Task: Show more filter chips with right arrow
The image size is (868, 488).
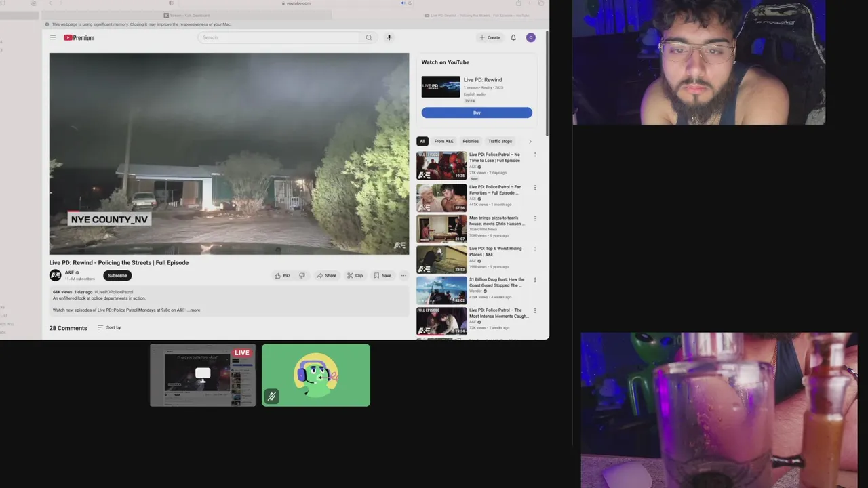Action: [530, 141]
